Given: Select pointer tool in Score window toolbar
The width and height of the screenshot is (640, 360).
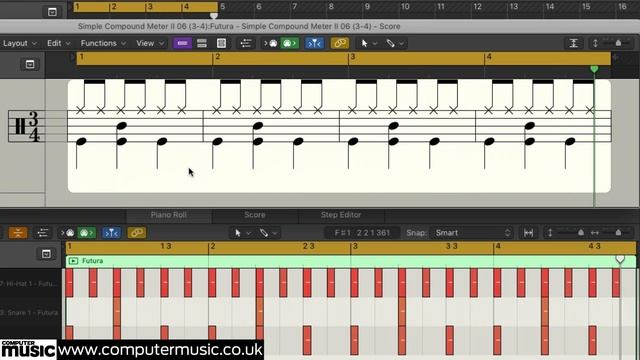Looking at the screenshot, I should click(x=364, y=43).
